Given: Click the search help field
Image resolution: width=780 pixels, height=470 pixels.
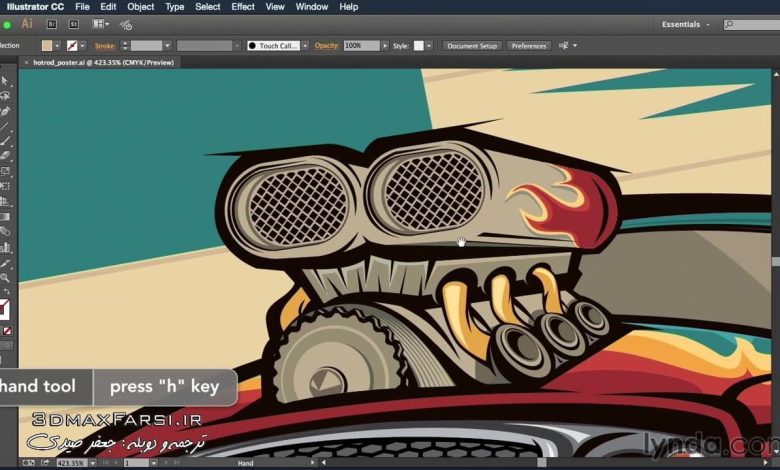Looking at the screenshot, I should (751, 24).
